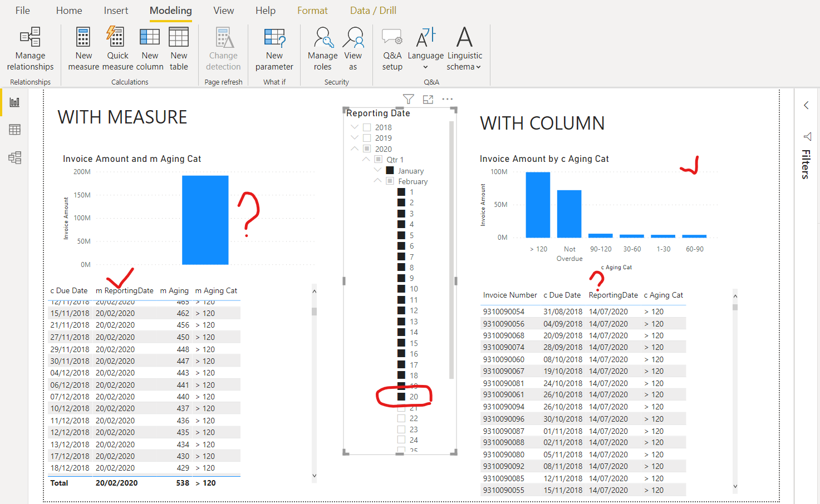The height and width of the screenshot is (504, 820).
Task: Expand the Filters pane chevron
Action: point(806,105)
